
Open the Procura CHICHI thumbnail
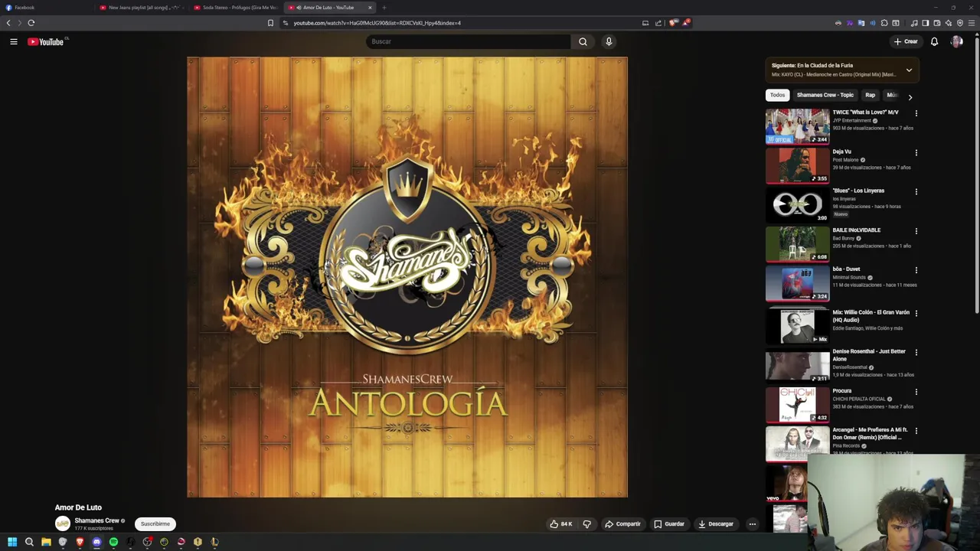tap(797, 405)
